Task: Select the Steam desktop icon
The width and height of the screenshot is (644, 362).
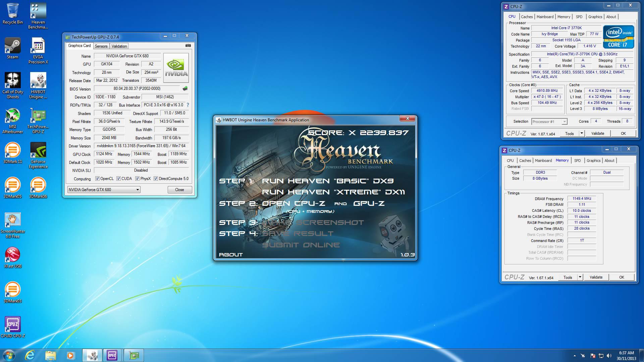Action: pos(13,48)
